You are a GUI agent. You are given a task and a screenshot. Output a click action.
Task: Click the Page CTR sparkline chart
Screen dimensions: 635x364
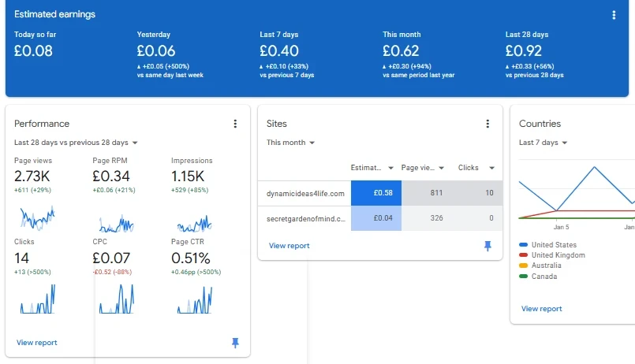click(x=195, y=299)
